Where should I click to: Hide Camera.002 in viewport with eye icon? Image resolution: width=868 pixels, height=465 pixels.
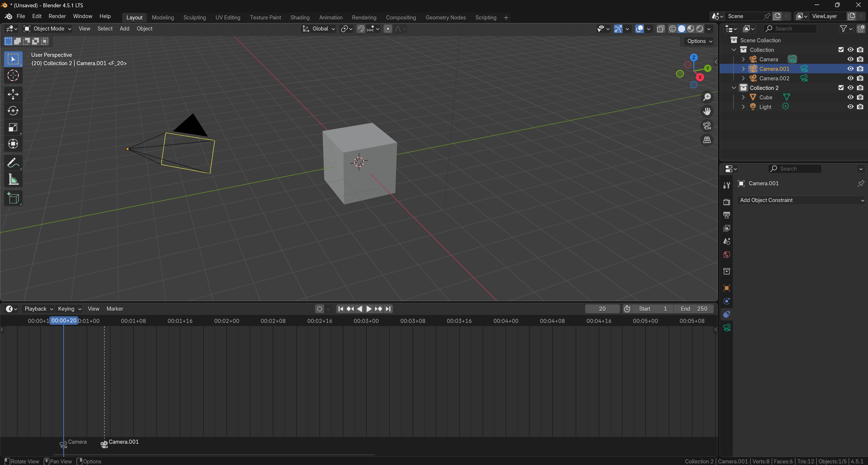point(851,78)
